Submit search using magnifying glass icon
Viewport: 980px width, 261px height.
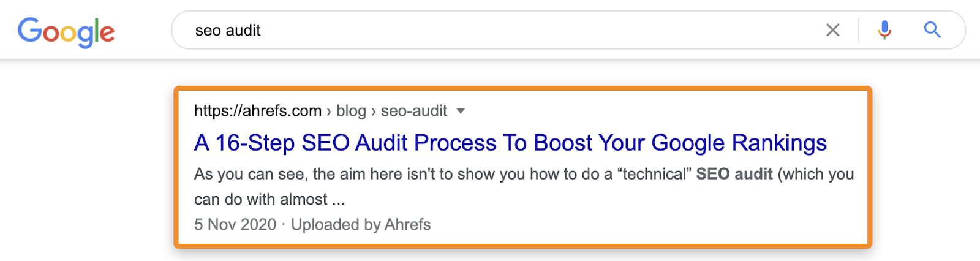(x=932, y=30)
